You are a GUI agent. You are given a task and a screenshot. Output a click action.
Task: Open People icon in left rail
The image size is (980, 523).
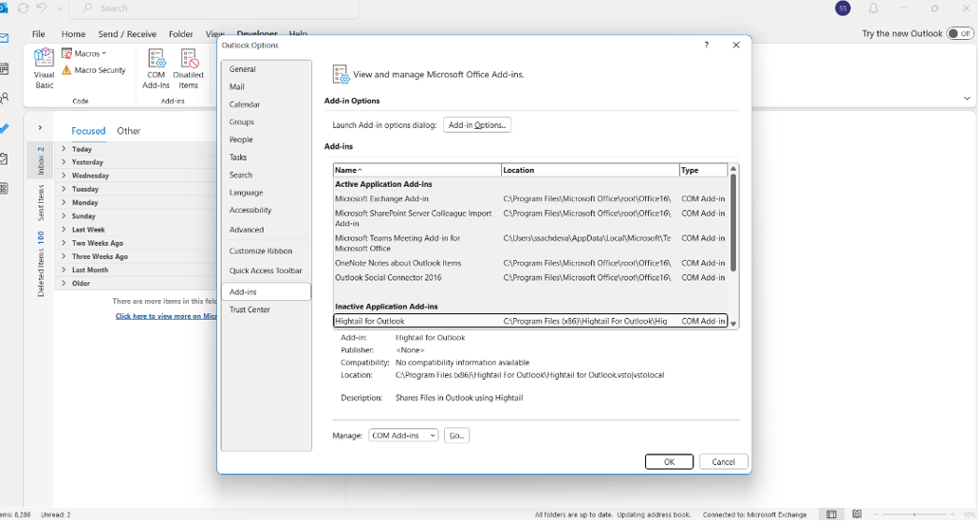pos(4,98)
